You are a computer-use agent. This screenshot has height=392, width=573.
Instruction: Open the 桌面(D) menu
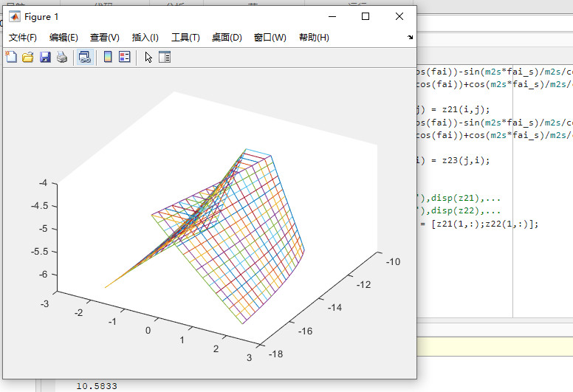227,38
